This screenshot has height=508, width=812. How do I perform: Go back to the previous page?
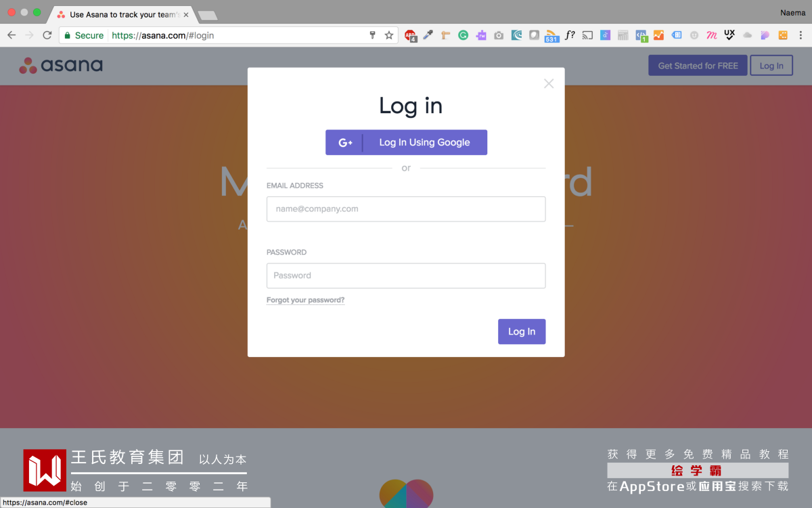coord(12,35)
